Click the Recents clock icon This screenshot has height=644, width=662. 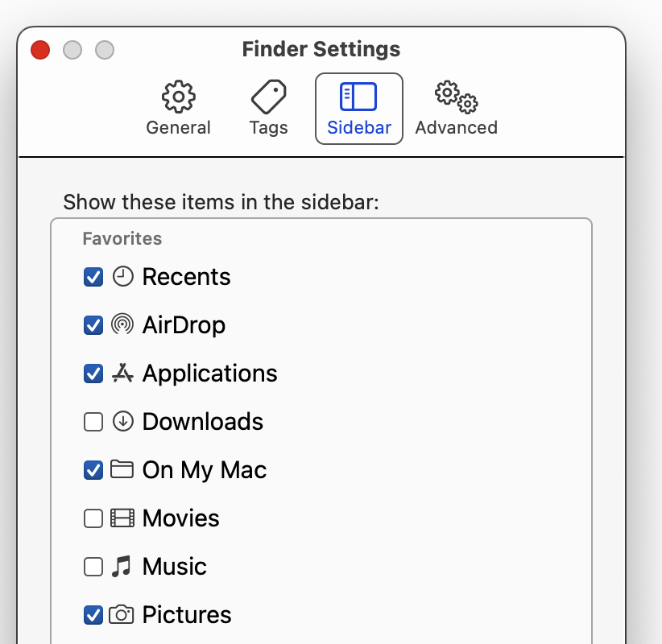[x=122, y=277]
